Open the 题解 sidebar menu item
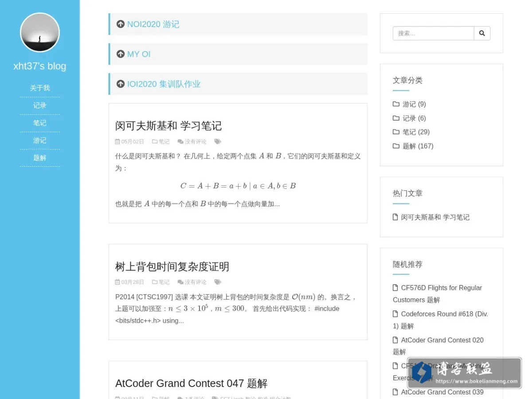 (x=40, y=158)
